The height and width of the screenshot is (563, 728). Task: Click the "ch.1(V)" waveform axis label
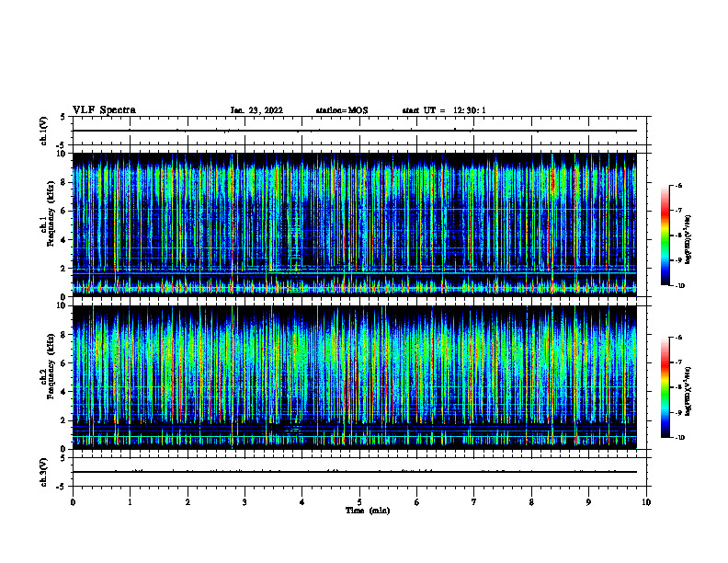[x=44, y=131]
